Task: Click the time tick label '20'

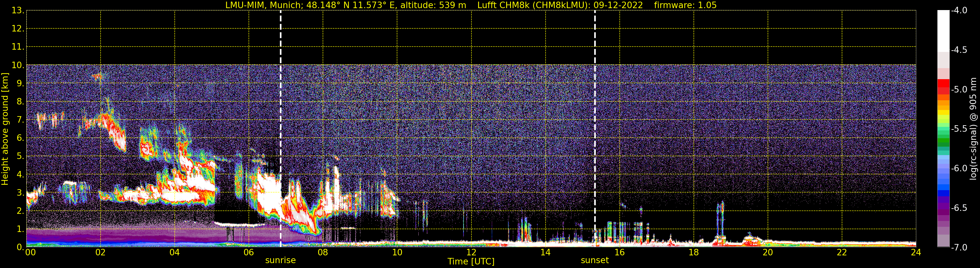Action: pyautogui.click(x=768, y=253)
